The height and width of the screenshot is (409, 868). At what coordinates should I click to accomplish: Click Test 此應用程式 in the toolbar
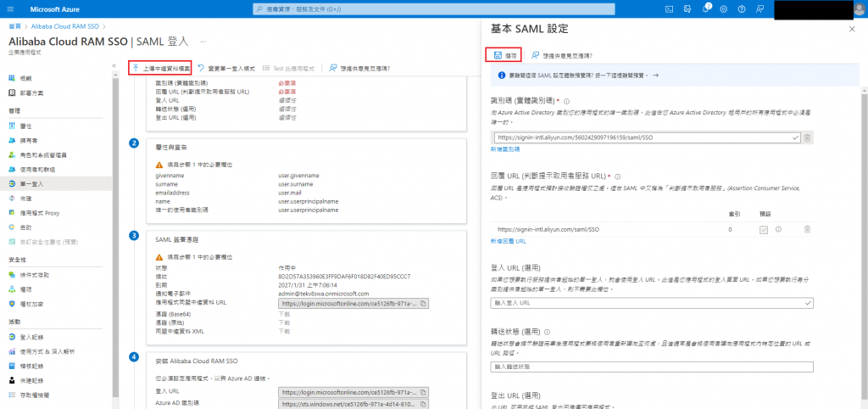point(288,68)
